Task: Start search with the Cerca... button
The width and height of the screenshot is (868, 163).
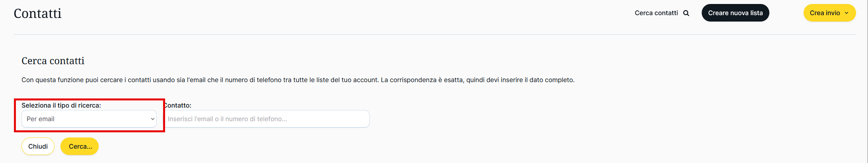Action: (x=80, y=146)
